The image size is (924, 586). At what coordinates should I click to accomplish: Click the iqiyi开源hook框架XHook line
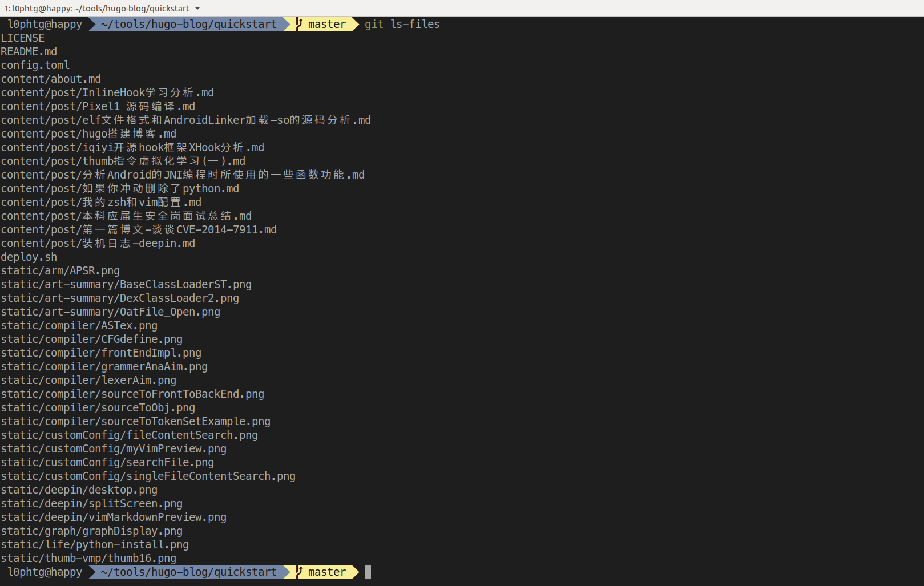coord(132,147)
